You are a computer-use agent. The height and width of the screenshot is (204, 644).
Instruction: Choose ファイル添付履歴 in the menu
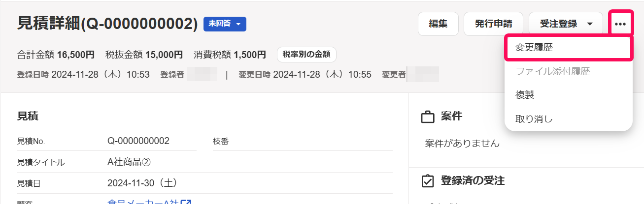(x=552, y=72)
